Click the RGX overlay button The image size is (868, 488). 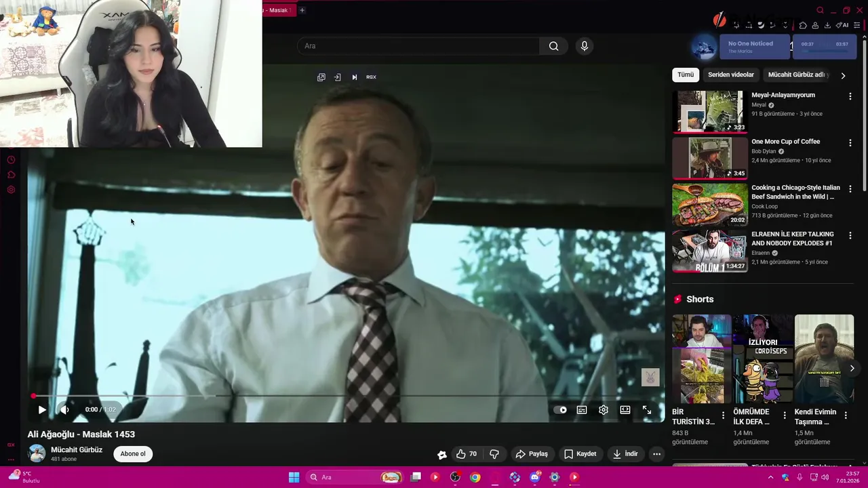371,77
